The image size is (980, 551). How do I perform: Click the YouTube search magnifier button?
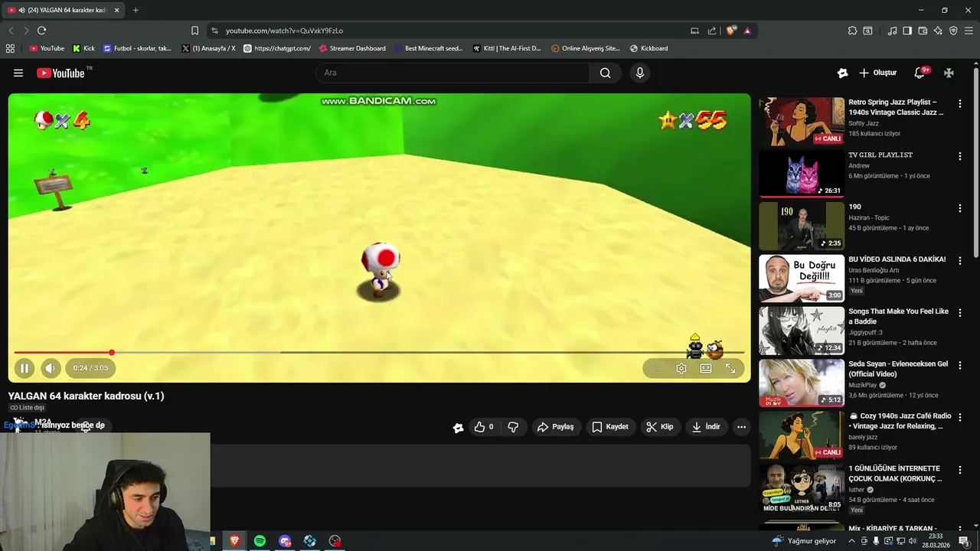pos(605,73)
